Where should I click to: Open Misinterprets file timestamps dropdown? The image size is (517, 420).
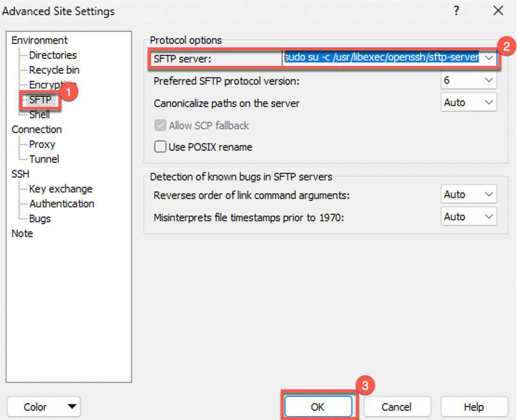(x=469, y=217)
